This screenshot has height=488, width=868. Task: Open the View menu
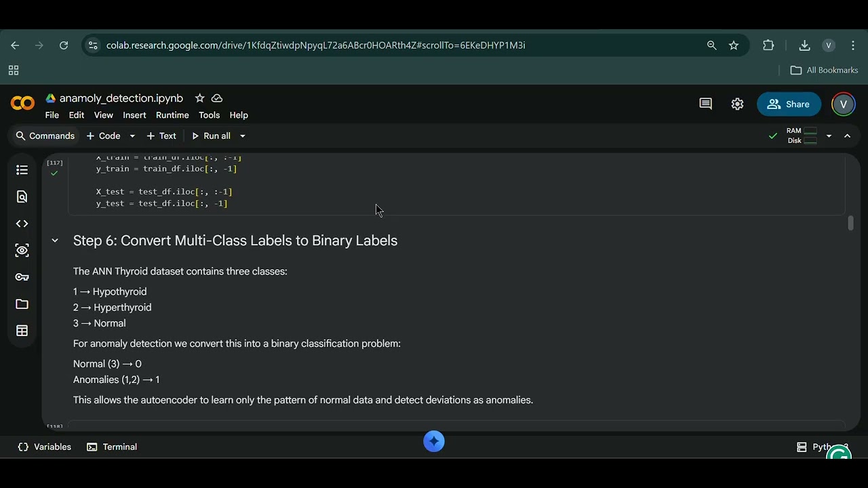[x=103, y=115]
